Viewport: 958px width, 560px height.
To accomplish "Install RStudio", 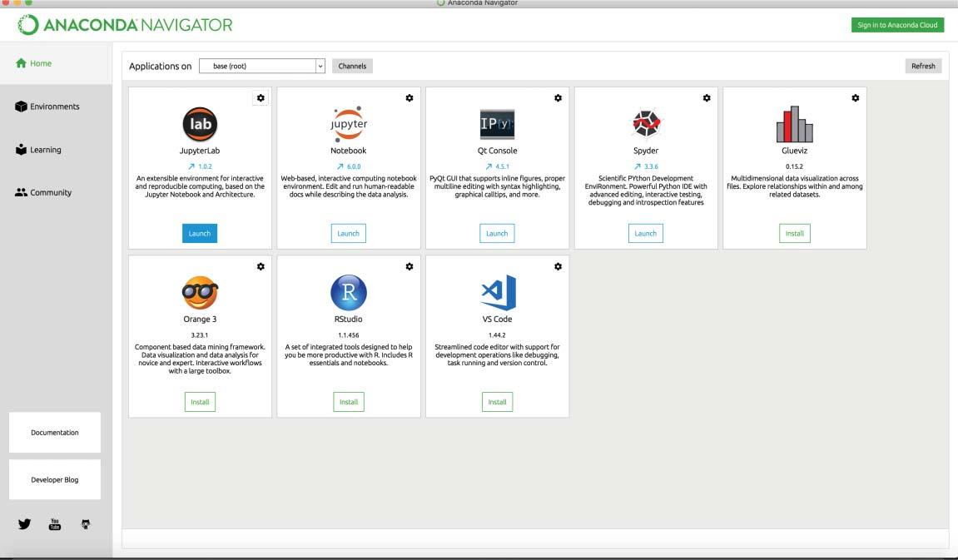I will tap(348, 402).
